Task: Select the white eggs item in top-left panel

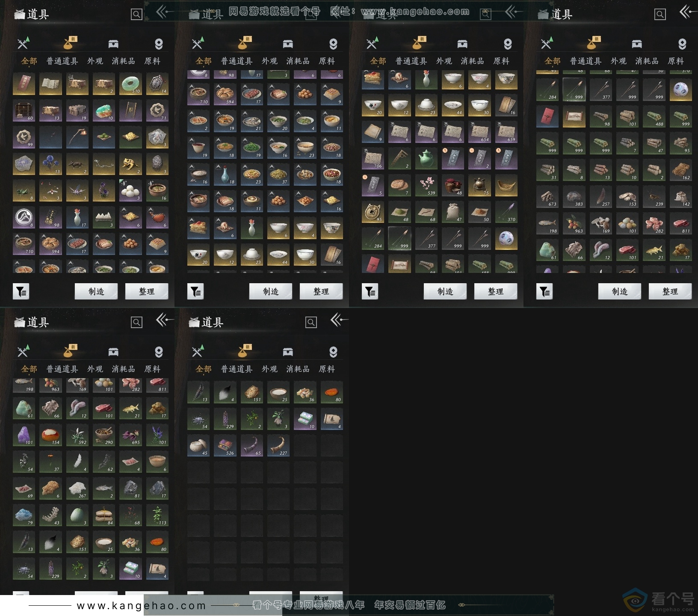Action: pyautogui.click(x=130, y=191)
